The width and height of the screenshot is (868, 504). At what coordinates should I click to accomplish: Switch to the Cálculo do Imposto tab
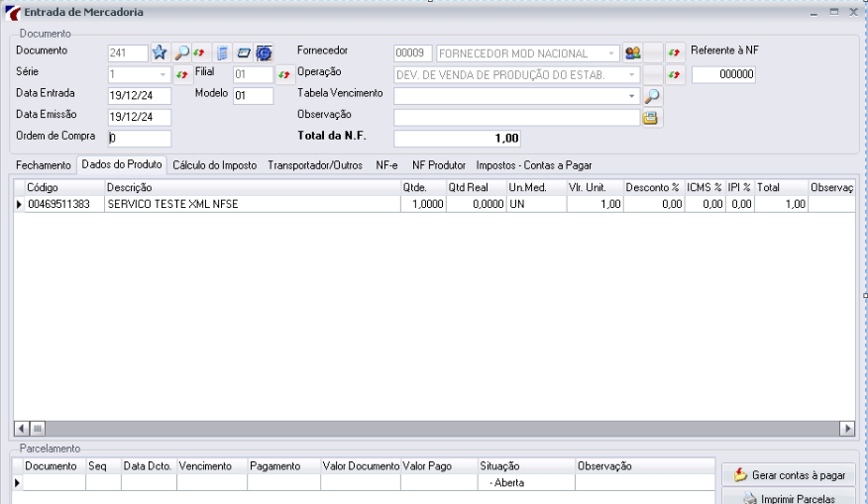click(215, 165)
